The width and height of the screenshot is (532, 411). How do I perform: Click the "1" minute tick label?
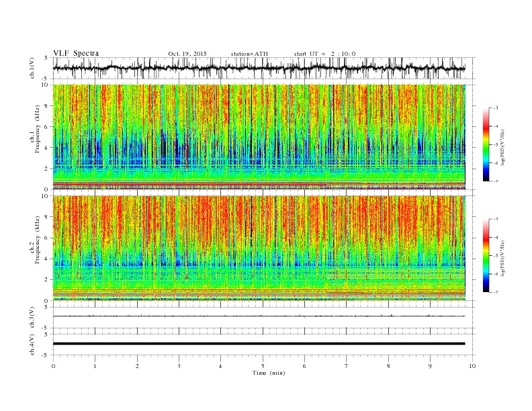(95, 366)
